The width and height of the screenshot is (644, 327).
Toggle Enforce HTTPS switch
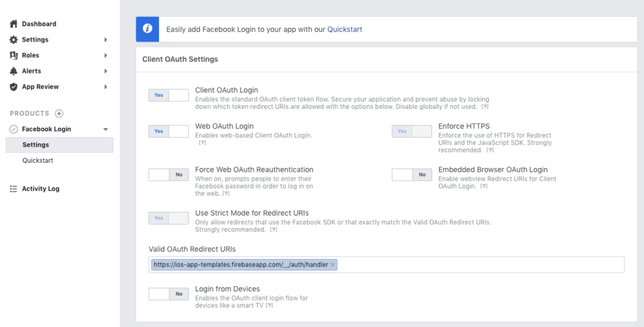pos(411,131)
